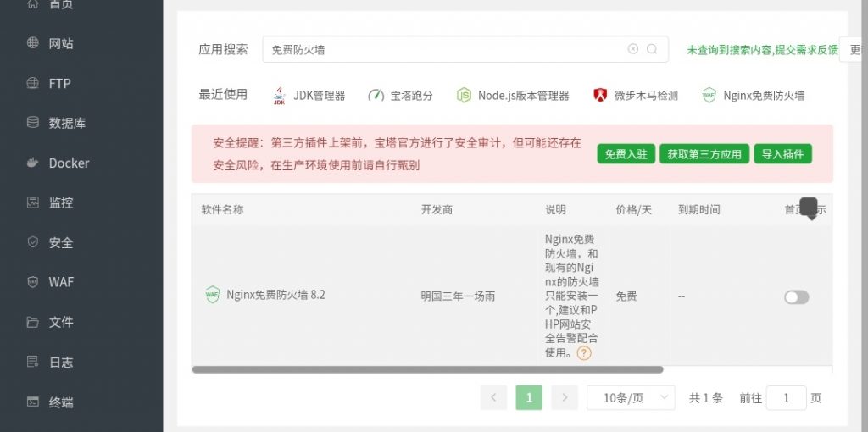The width and height of the screenshot is (868, 432).
Task: Expand the 10条/页 page size dropdown
Action: click(637, 397)
